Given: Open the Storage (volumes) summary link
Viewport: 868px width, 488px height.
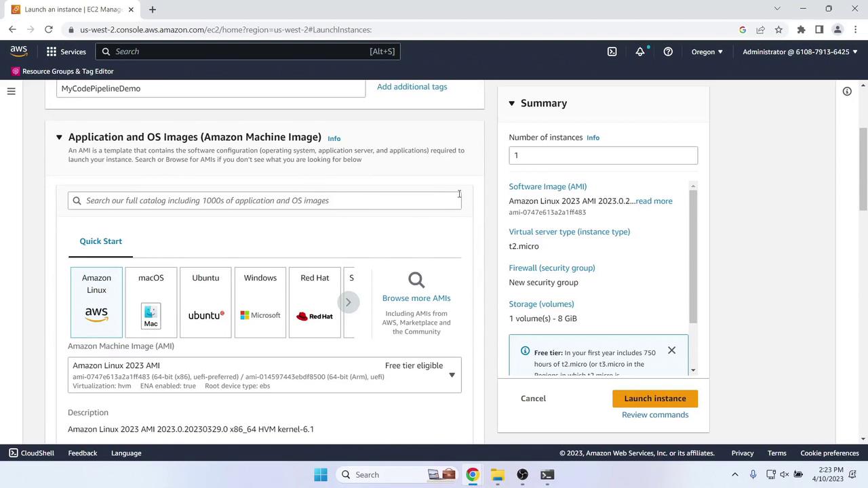Looking at the screenshot, I should [542, 304].
